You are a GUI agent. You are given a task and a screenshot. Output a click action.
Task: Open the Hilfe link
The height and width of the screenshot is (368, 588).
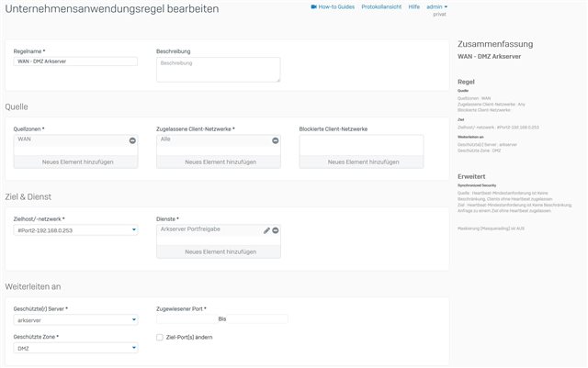(x=414, y=6)
